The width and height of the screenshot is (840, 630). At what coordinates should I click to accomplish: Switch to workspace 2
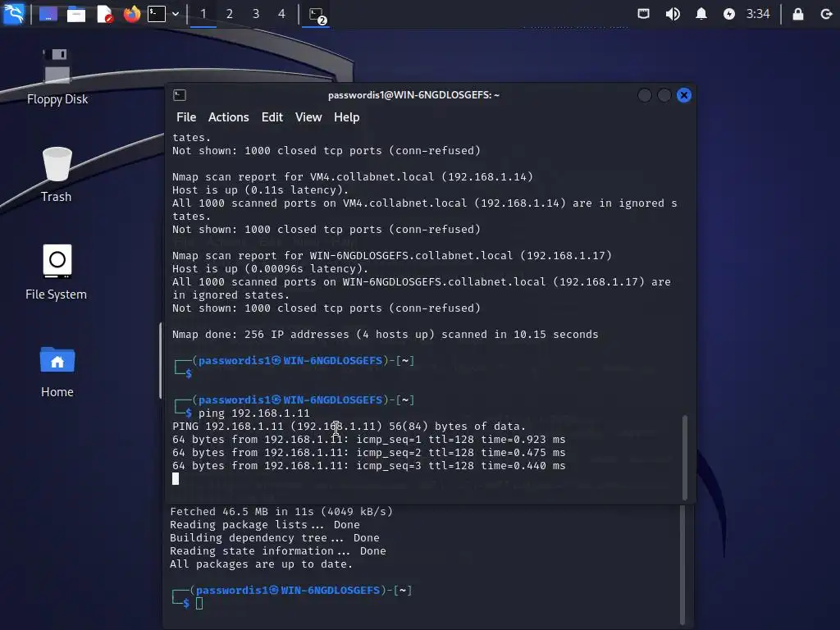click(230, 14)
